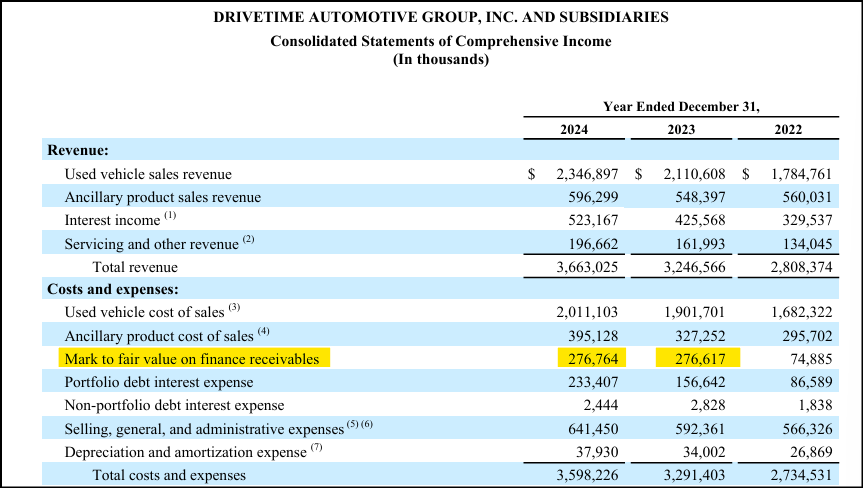This screenshot has width=863, height=488.
Task: Select the value 233,407
Action: [x=593, y=382]
